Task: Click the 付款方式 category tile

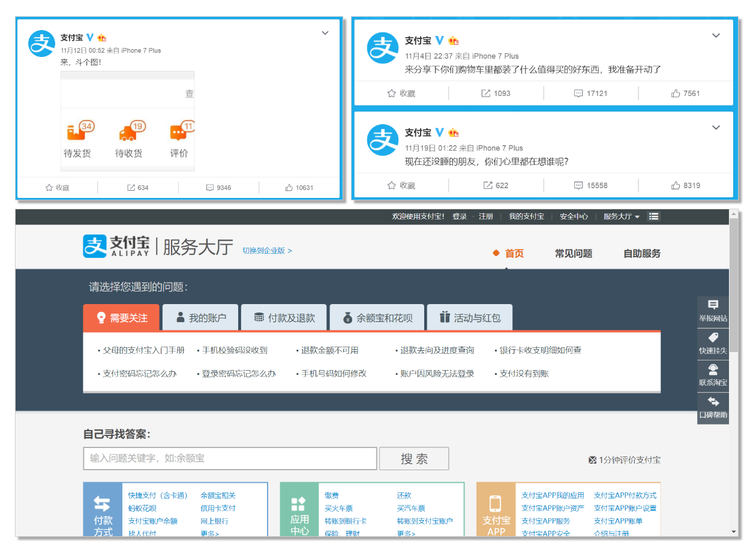Action: point(103,509)
